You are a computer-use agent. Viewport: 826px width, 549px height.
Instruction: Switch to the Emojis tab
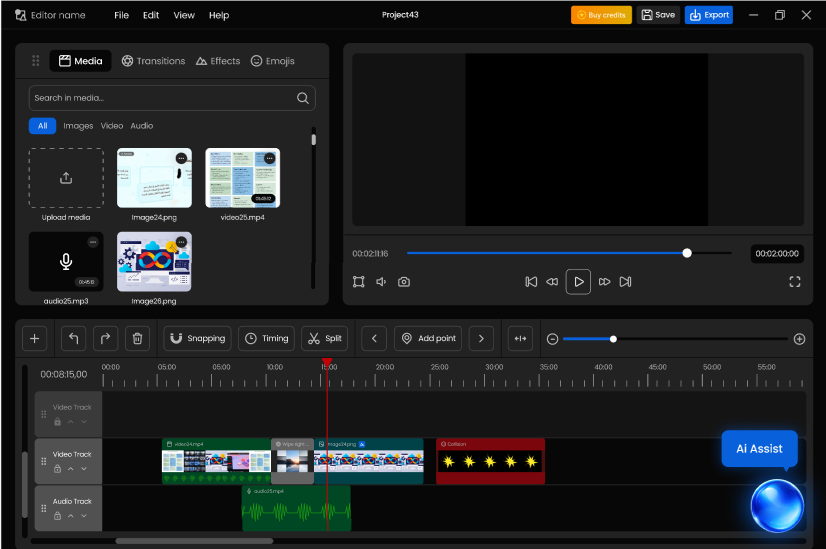pyautogui.click(x=272, y=61)
